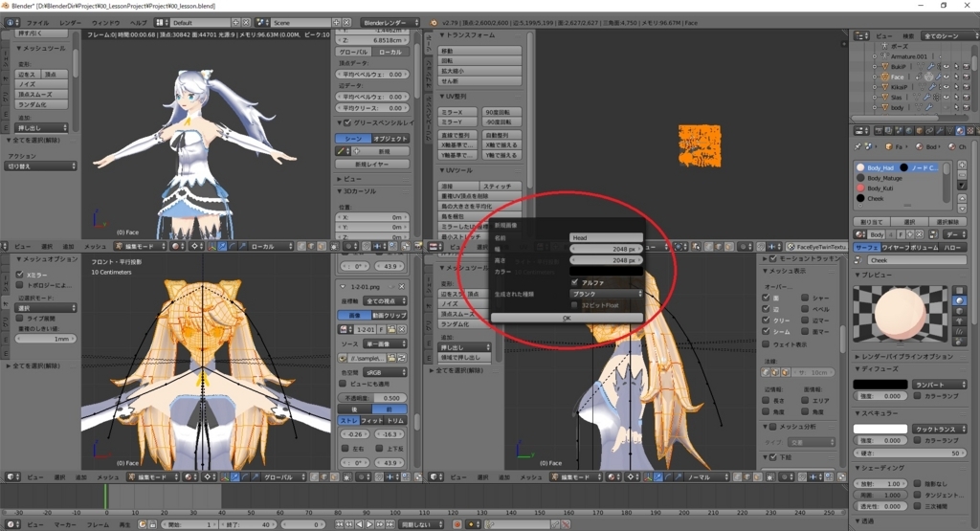The height and width of the screenshot is (531, 980).
Task: Toggle the アルファ checkbox in dialog
Action: pyautogui.click(x=574, y=282)
